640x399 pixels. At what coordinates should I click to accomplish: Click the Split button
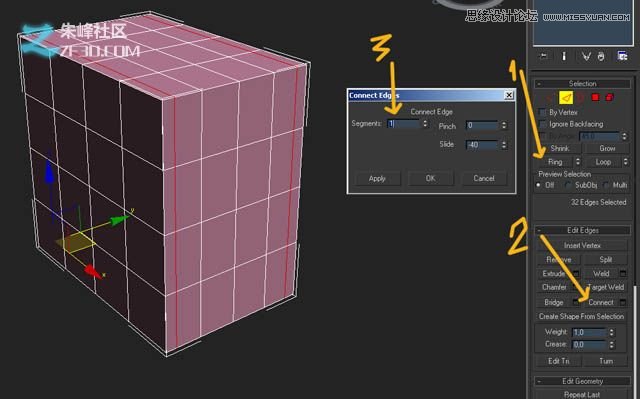click(606, 259)
